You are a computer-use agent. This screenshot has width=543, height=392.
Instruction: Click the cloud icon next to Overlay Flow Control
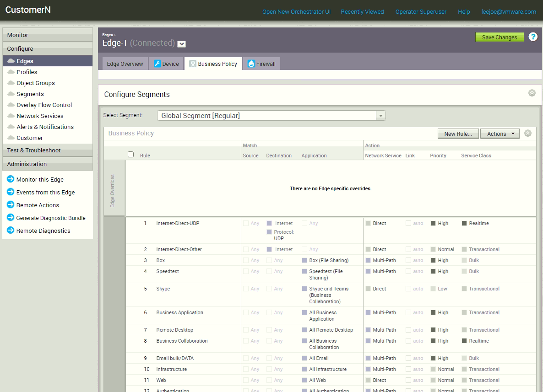[x=11, y=105]
